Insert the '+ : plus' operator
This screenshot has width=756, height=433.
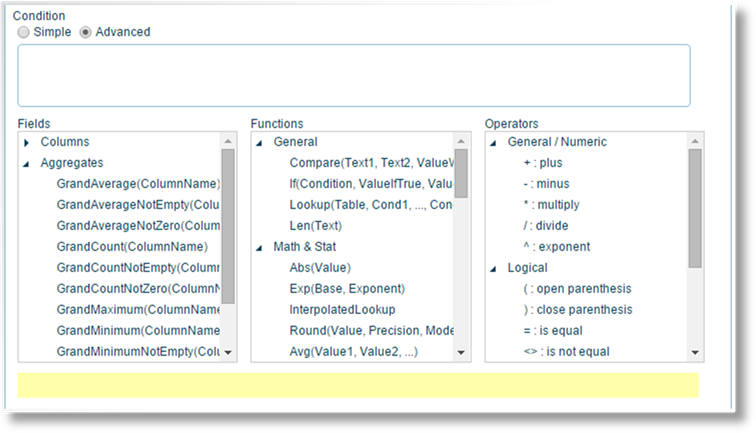pyautogui.click(x=543, y=163)
